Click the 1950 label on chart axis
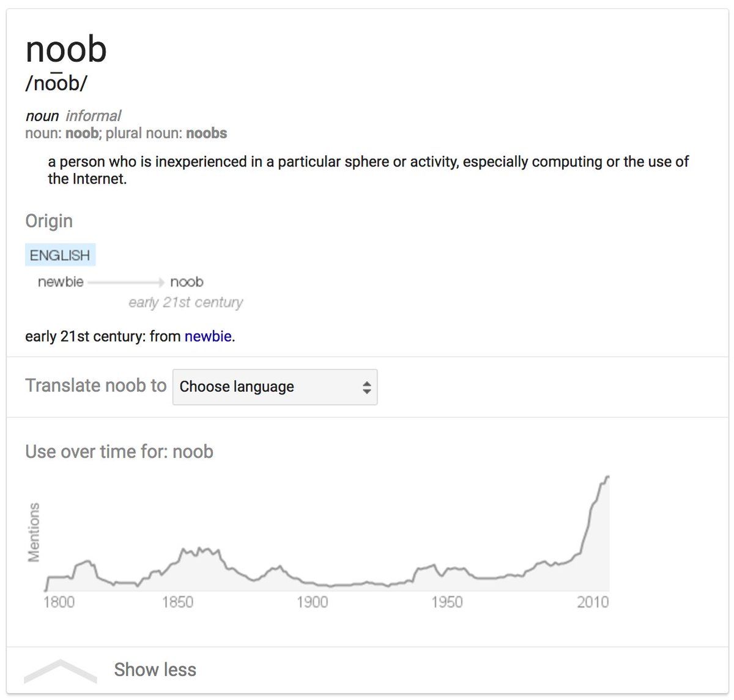This screenshot has height=700, width=734. tap(447, 602)
